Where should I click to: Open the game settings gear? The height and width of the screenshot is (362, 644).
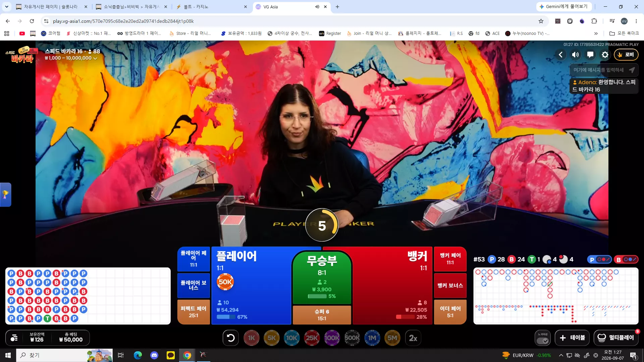(605, 55)
